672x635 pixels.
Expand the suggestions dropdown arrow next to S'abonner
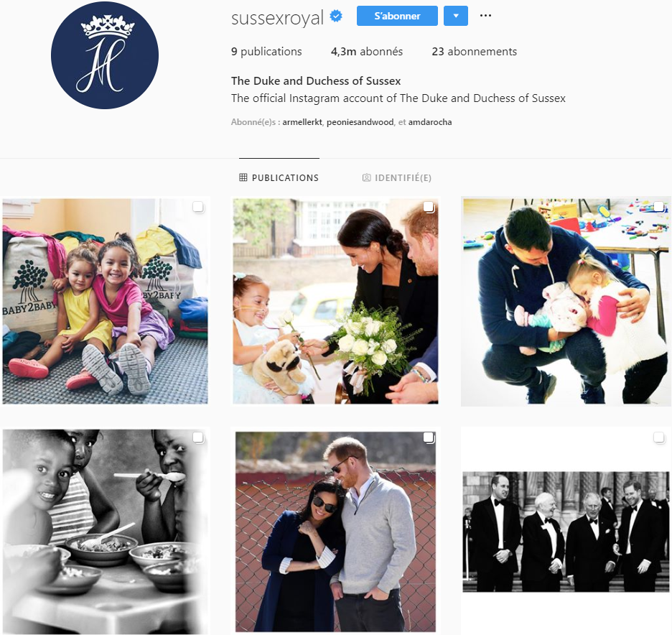(456, 16)
